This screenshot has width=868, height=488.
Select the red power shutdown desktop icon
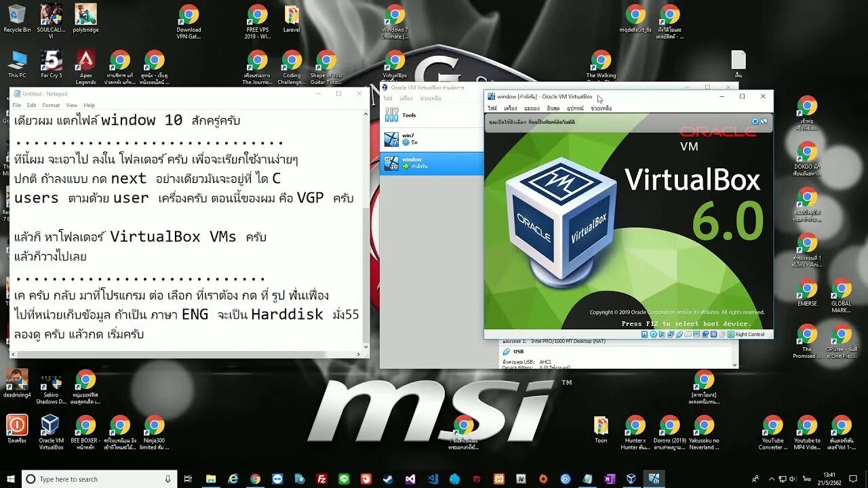coord(17,429)
